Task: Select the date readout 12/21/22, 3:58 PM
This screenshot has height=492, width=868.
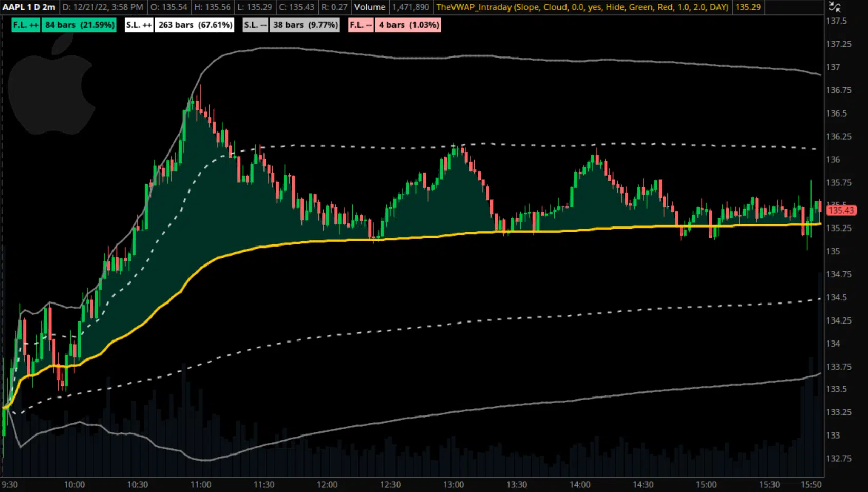Action: 103,7
